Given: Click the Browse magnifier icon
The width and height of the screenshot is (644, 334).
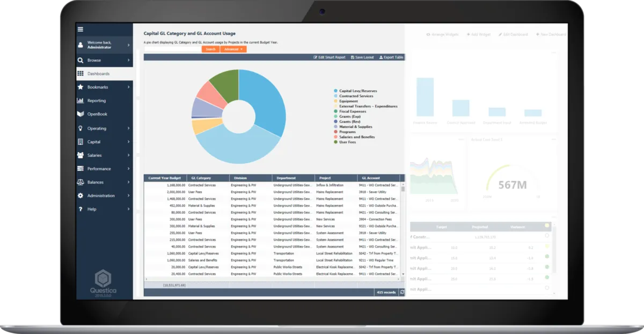Looking at the screenshot, I should click(x=80, y=60).
